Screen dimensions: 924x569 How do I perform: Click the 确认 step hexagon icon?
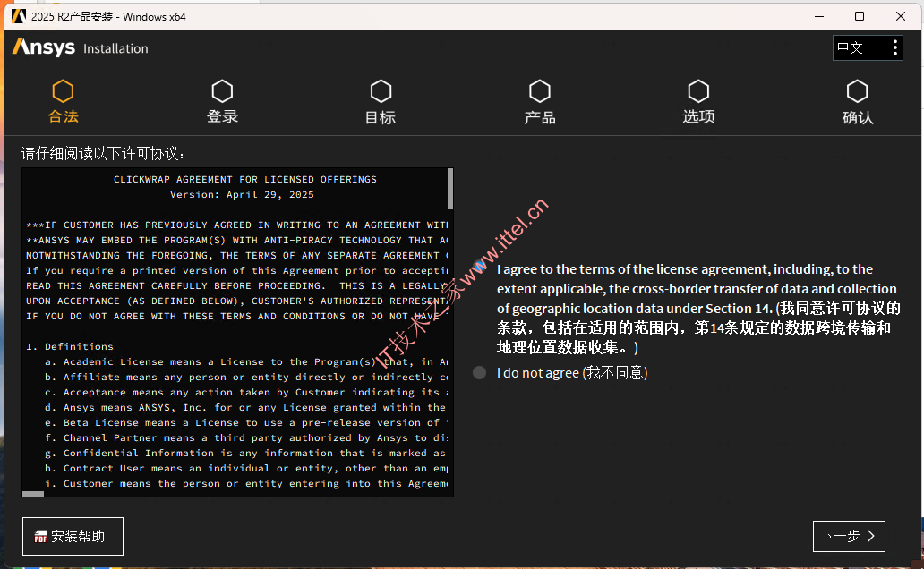(857, 91)
